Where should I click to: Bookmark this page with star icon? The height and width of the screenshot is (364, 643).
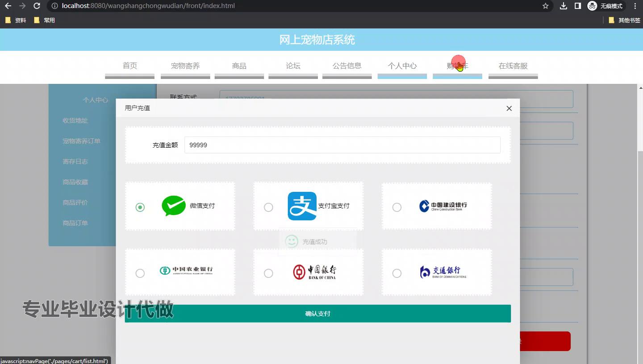coord(545,6)
